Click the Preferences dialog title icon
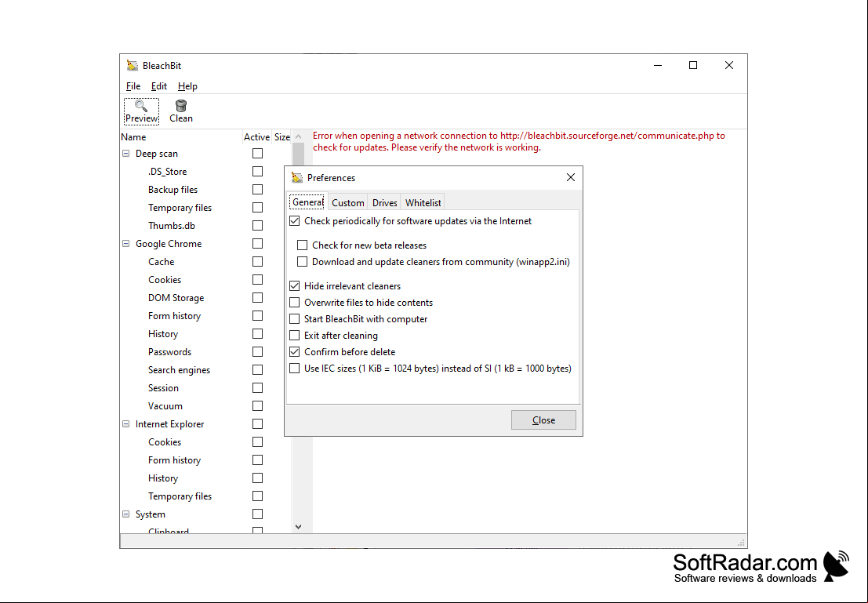The height and width of the screenshot is (603, 868). 297,178
